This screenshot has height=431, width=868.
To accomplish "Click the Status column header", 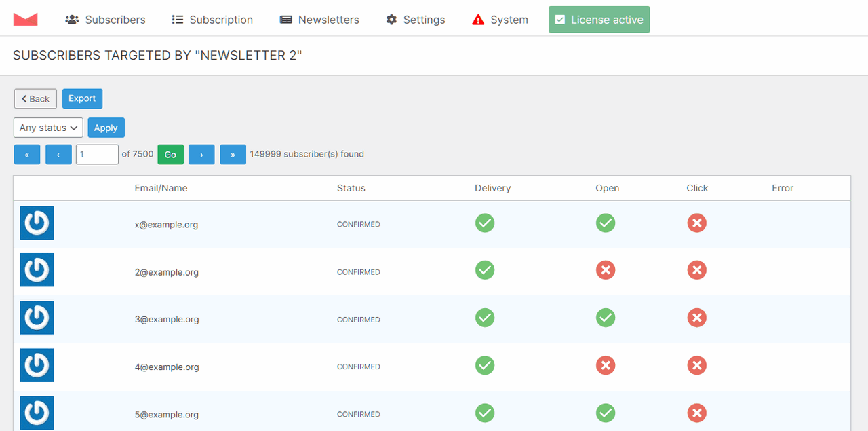I will 351,188.
